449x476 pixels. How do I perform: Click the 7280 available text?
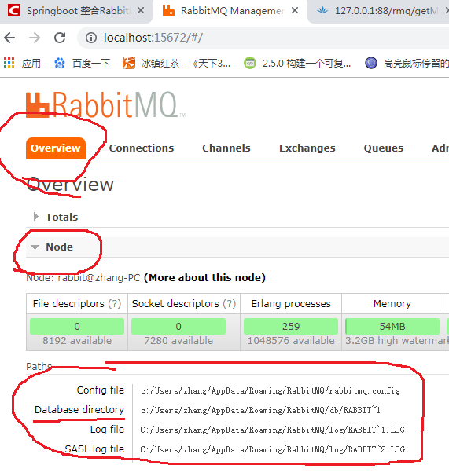click(x=178, y=341)
